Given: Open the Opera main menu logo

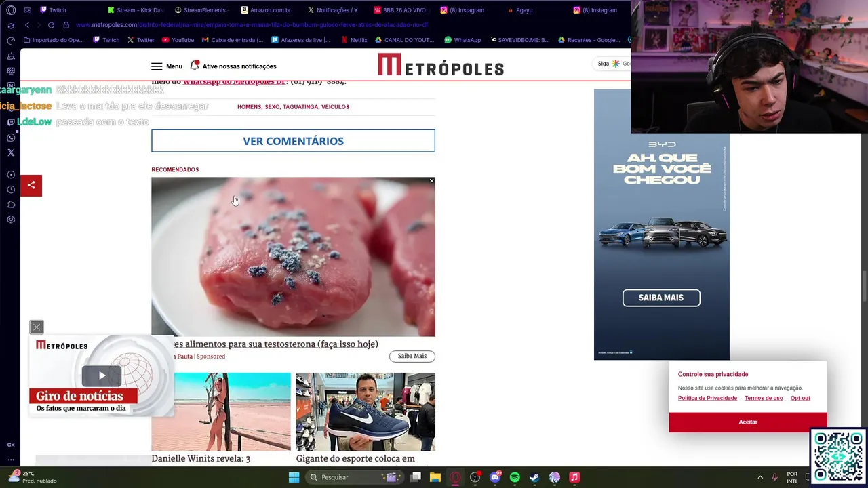Looking at the screenshot, I should (11, 10).
